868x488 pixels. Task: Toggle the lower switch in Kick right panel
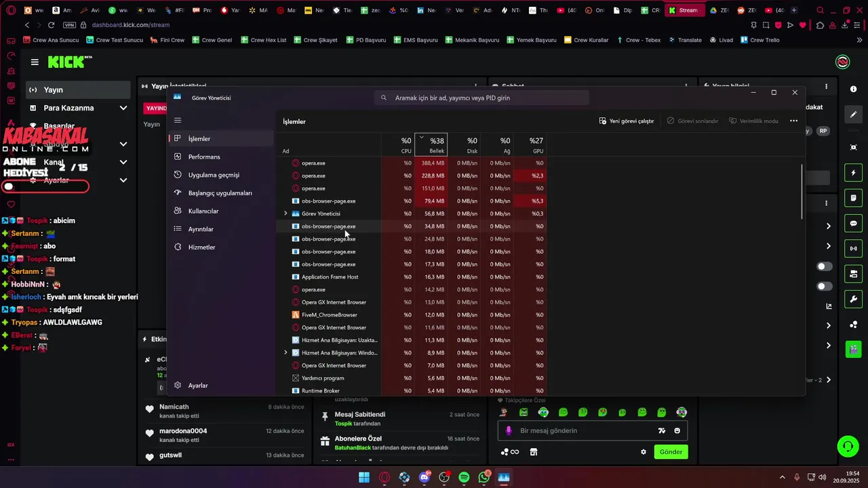pos(825,287)
